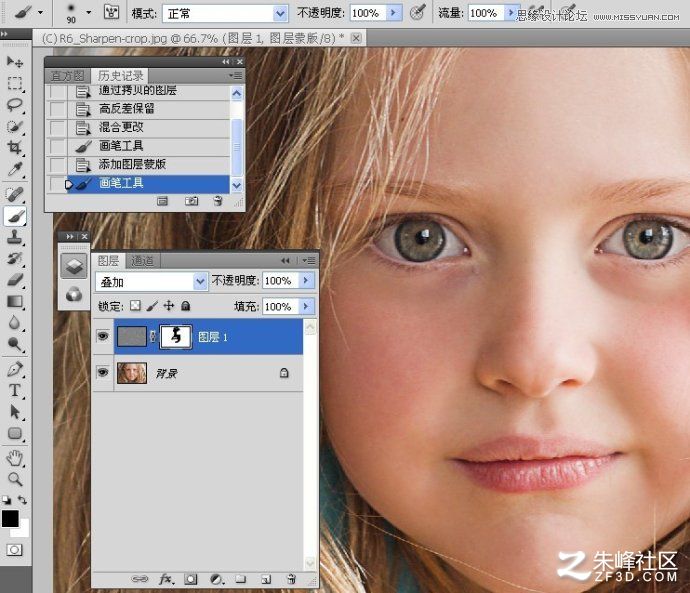Select the Blur tool
This screenshot has height=593, width=690.
tap(15, 323)
